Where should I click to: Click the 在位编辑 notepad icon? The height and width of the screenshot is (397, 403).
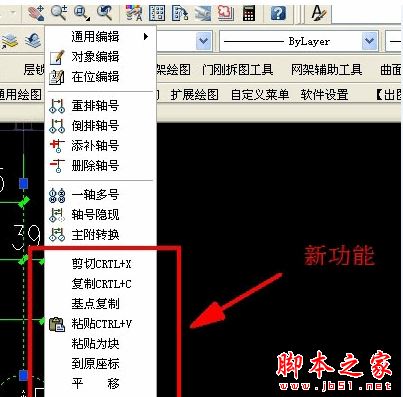coord(57,77)
